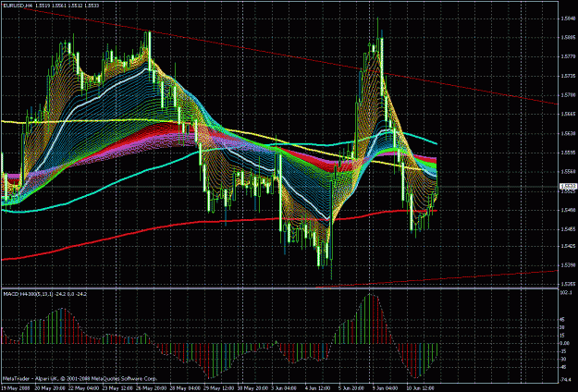The image size is (578, 392).
Task: Select the 1.5665 price scale label
Action: click(567, 115)
